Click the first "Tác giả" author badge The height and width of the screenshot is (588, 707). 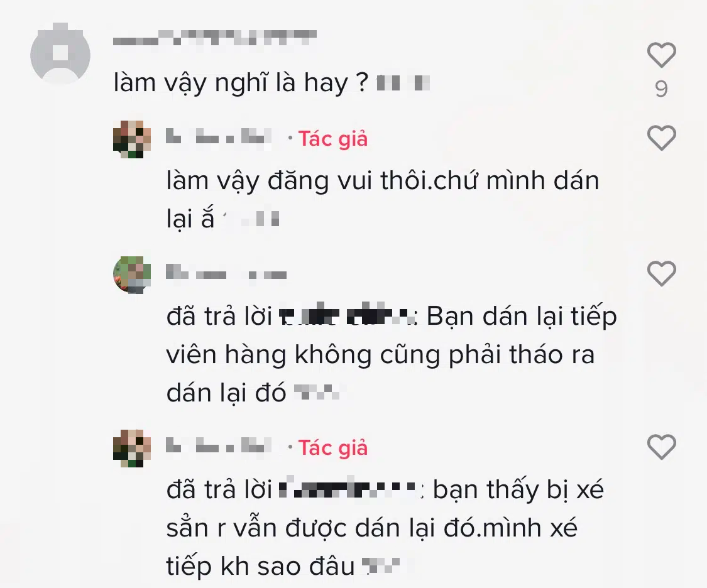pos(332,139)
